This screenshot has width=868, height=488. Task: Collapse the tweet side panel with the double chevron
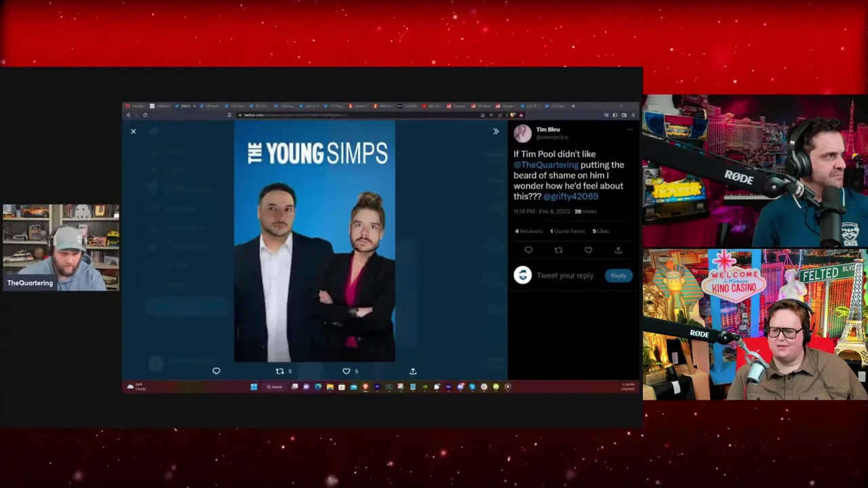tap(496, 131)
